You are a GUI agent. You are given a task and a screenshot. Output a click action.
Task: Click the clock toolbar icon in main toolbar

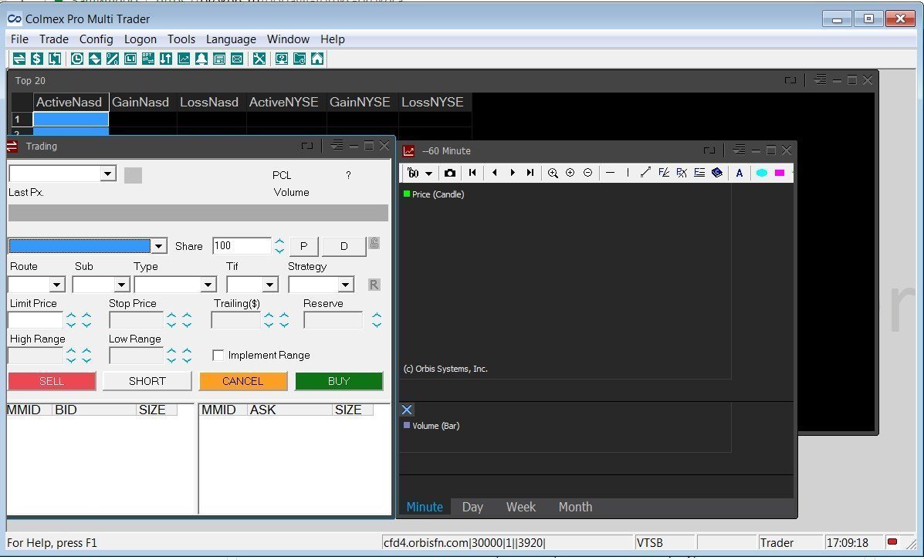point(76,59)
